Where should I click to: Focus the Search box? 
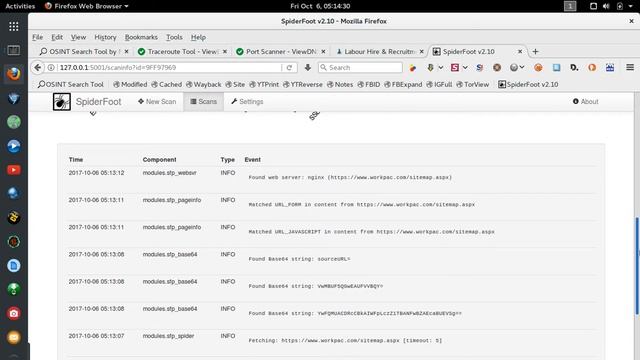[360, 67]
